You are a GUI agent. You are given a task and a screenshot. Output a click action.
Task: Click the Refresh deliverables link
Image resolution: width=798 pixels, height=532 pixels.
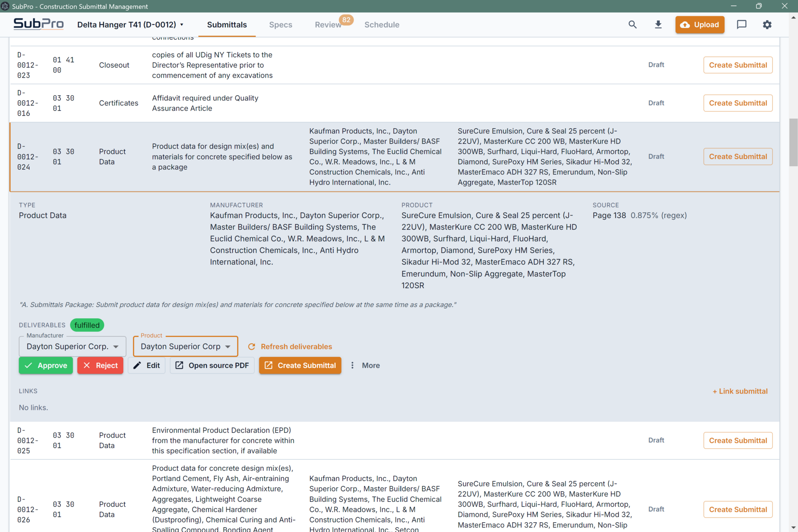pyautogui.click(x=296, y=347)
